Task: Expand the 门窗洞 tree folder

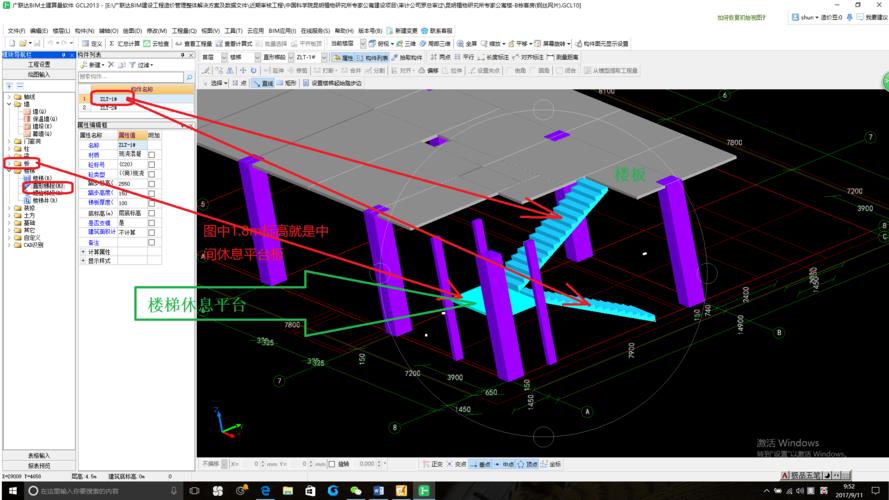Action: point(8,141)
